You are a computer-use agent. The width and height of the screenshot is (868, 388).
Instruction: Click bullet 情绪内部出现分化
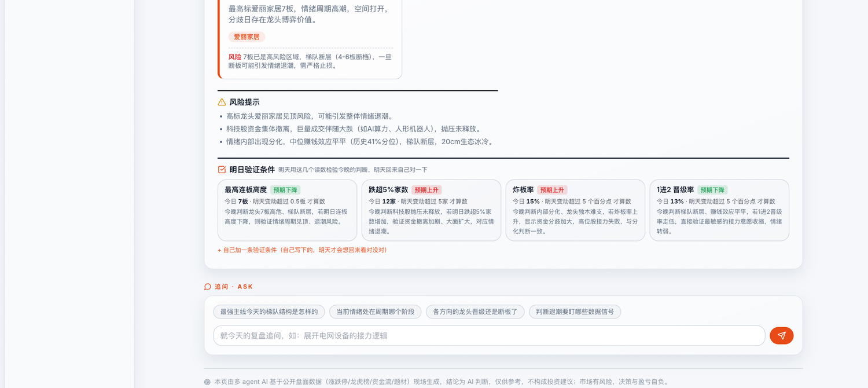coord(359,142)
